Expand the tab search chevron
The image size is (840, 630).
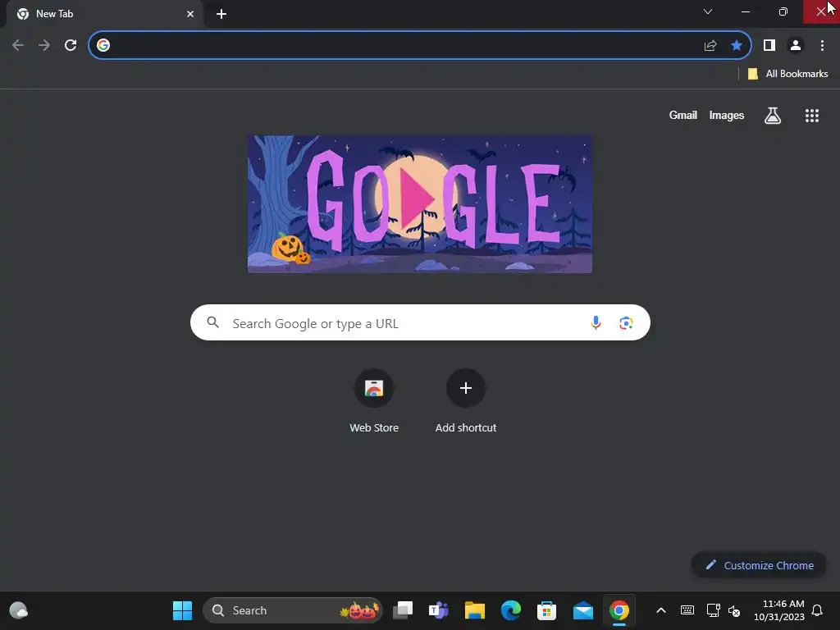[708, 11]
